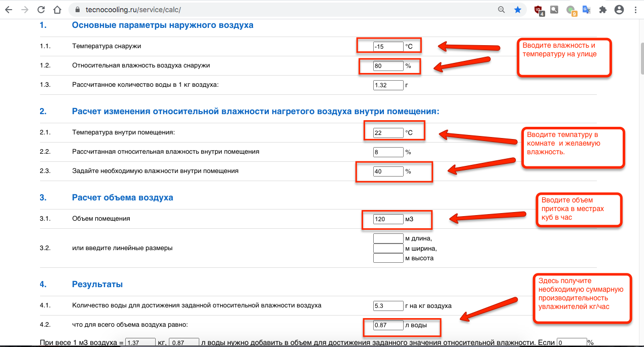Click the calculated water amount field 1.32
Viewport: 644px width, 347px height.
coord(388,85)
